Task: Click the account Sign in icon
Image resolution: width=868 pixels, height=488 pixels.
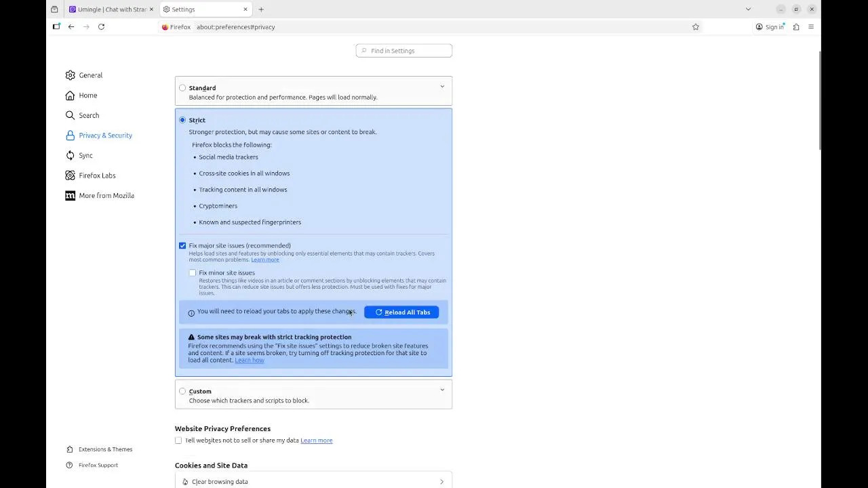Action: [x=759, y=27]
